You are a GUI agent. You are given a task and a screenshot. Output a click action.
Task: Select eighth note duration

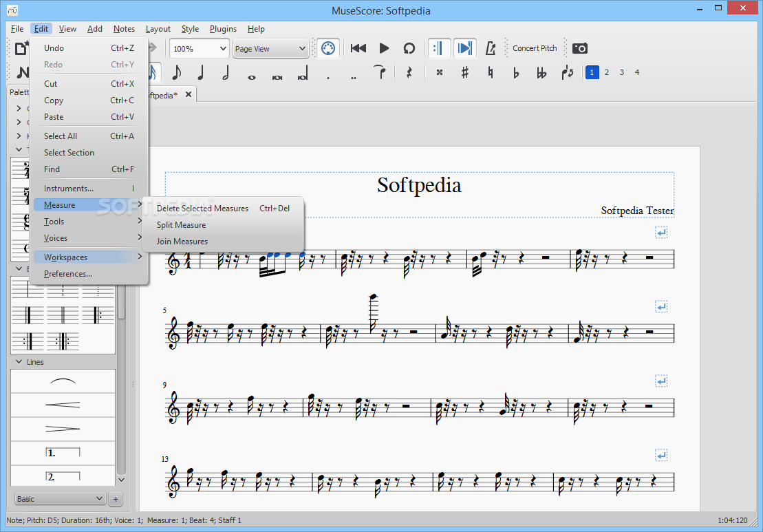(x=176, y=73)
